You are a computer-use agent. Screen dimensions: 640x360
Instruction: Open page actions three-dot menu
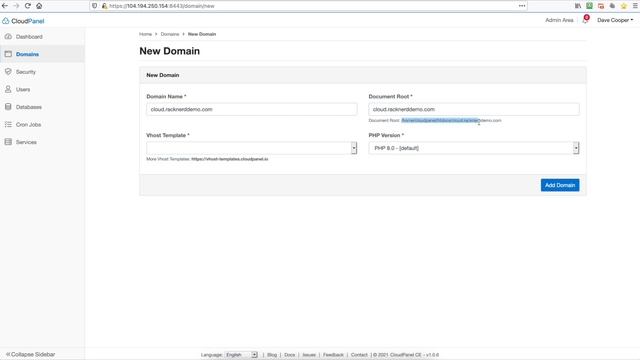click(x=522, y=6)
